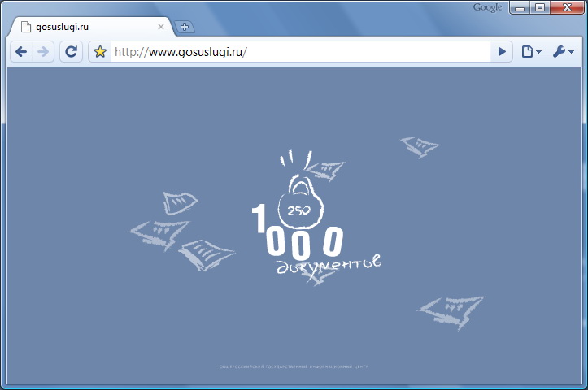Click the handwritten "документов" text
Image resolution: width=588 pixels, height=390 pixels.
[328, 266]
